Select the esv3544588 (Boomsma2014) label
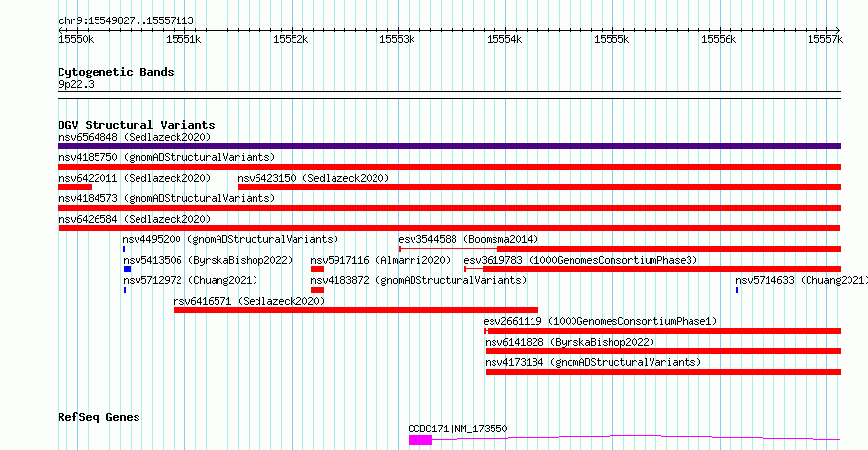The height and width of the screenshot is (450, 868). click(468, 239)
